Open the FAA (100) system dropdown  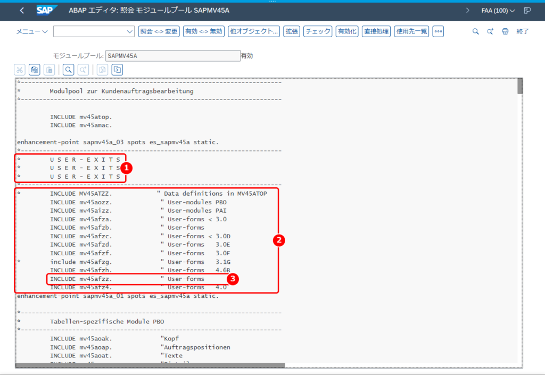(x=498, y=11)
